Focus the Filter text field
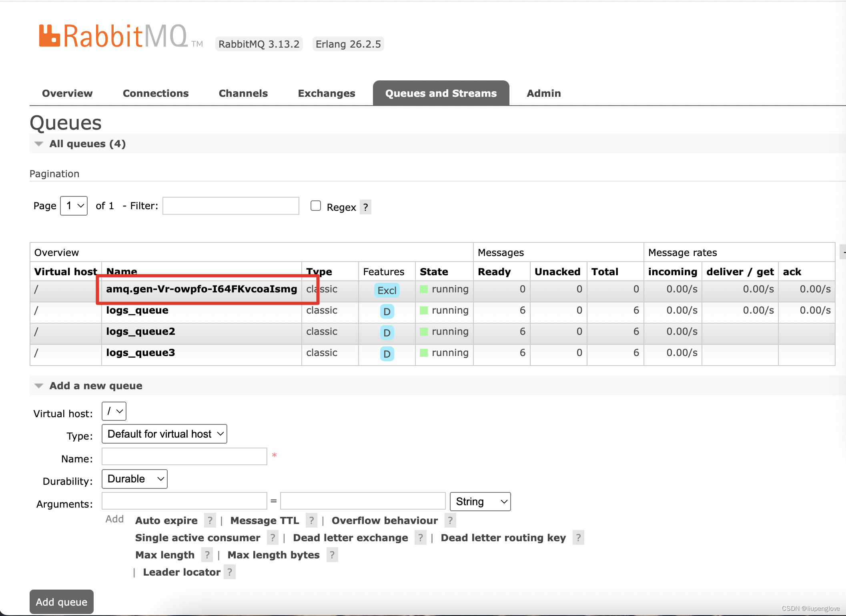Image resolution: width=846 pixels, height=616 pixels. tap(231, 206)
